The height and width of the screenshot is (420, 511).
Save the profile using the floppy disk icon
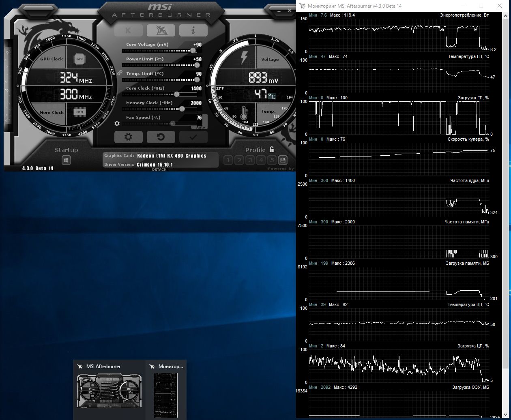283,160
